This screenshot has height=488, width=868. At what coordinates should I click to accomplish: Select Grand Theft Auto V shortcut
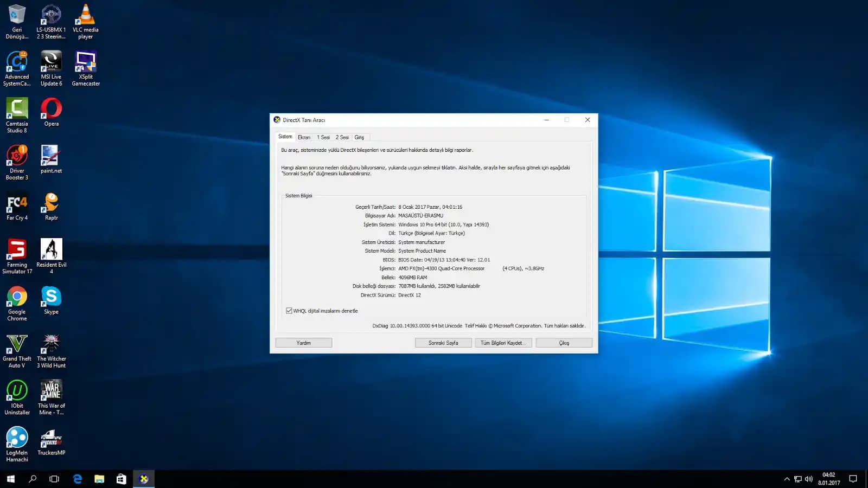(17, 350)
